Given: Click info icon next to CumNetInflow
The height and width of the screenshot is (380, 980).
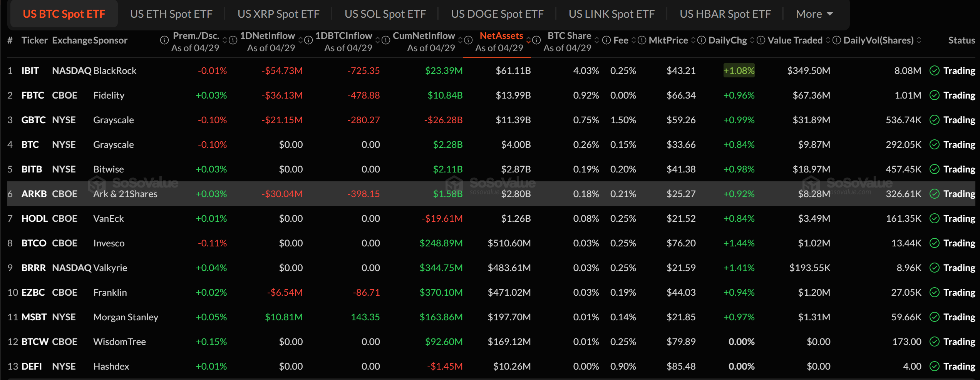Looking at the screenshot, I should pyautogui.click(x=386, y=40).
